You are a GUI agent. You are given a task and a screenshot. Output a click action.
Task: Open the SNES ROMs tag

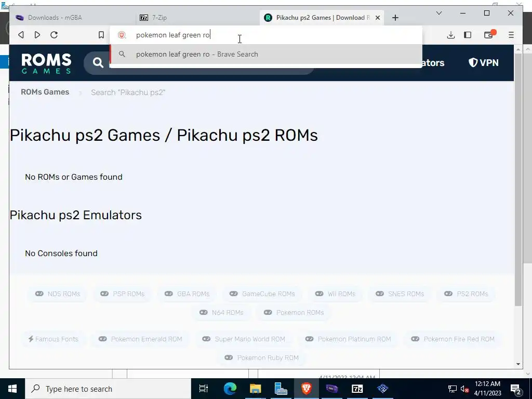point(400,294)
